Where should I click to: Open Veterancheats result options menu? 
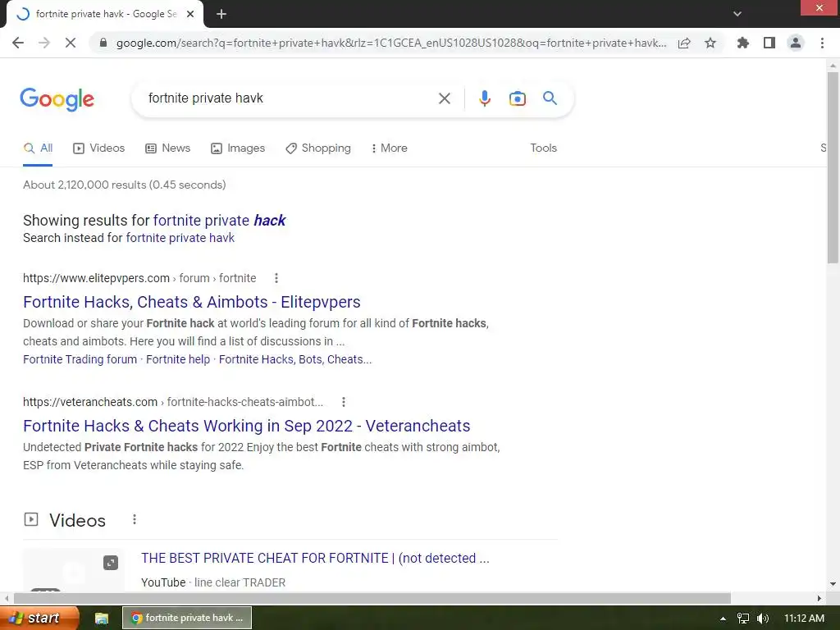pyautogui.click(x=344, y=402)
